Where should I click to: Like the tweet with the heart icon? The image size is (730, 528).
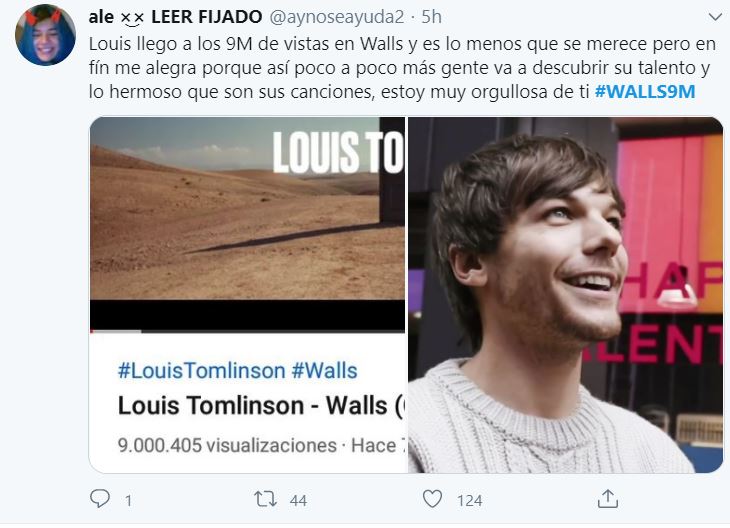[432, 499]
